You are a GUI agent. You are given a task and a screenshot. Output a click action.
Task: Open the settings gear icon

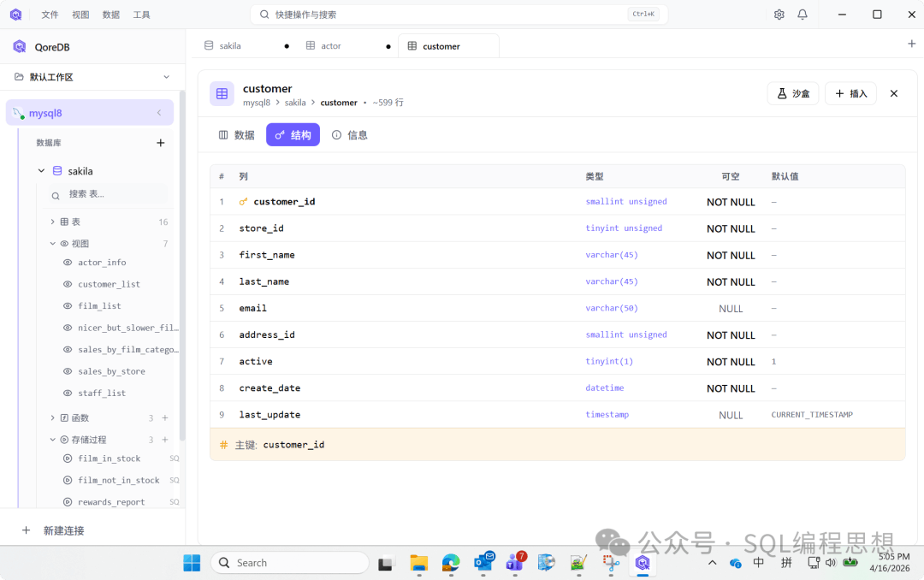779,15
